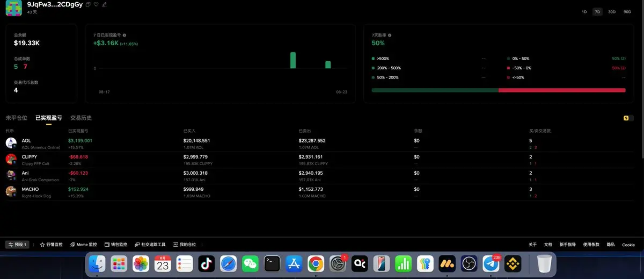Open the CLIPPY token icon

11,159
